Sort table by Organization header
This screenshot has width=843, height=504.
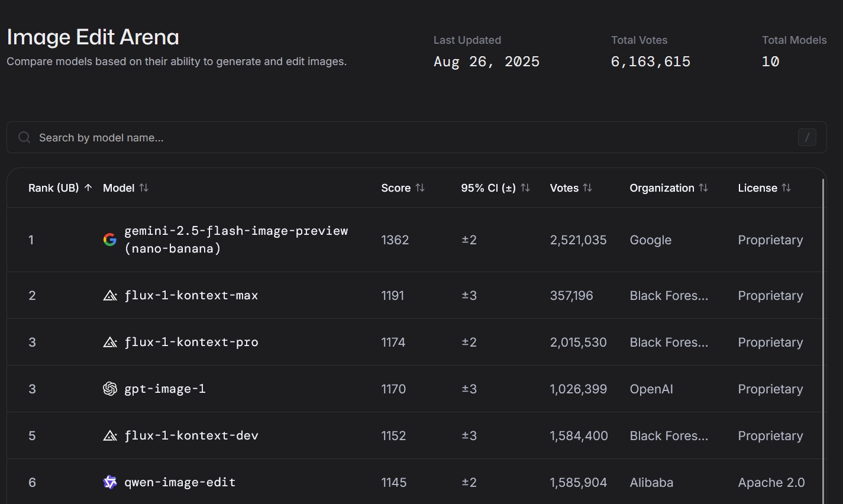click(668, 188)
